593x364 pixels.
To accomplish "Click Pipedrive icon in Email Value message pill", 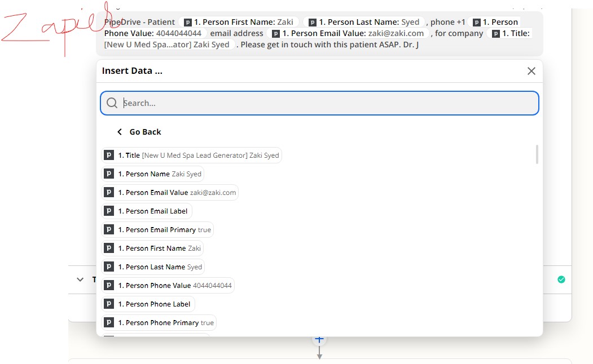I will pyautogui.click(x=276, y=34).
